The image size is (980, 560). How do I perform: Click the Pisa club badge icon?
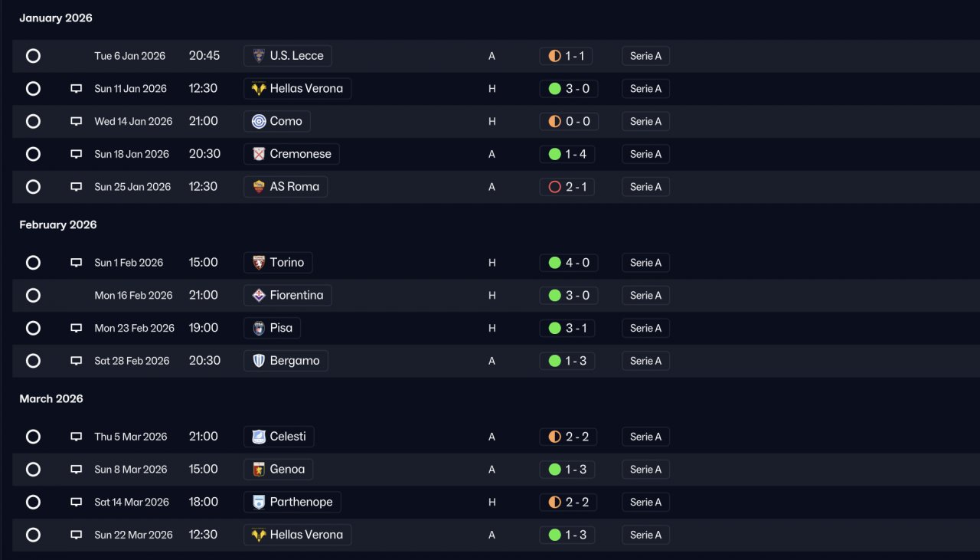[259, 328]
